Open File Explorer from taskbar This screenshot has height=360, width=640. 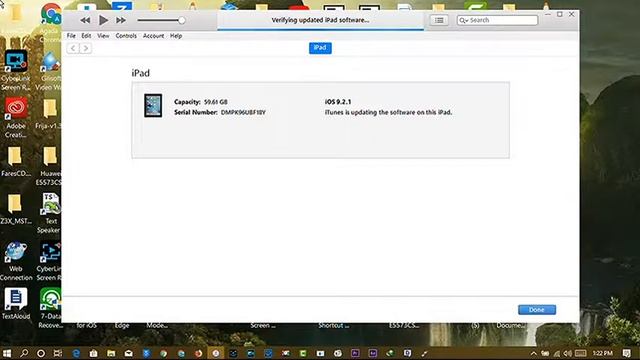coord(111,353)
